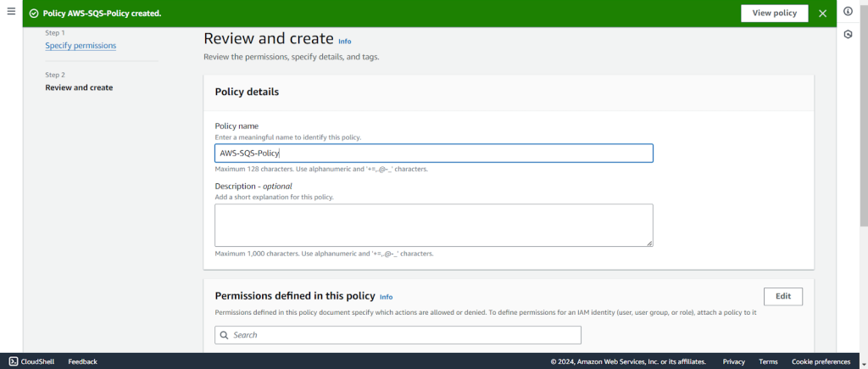
Task: Open the hexagon settings icon in the right rail
Action: click(848, 34)
